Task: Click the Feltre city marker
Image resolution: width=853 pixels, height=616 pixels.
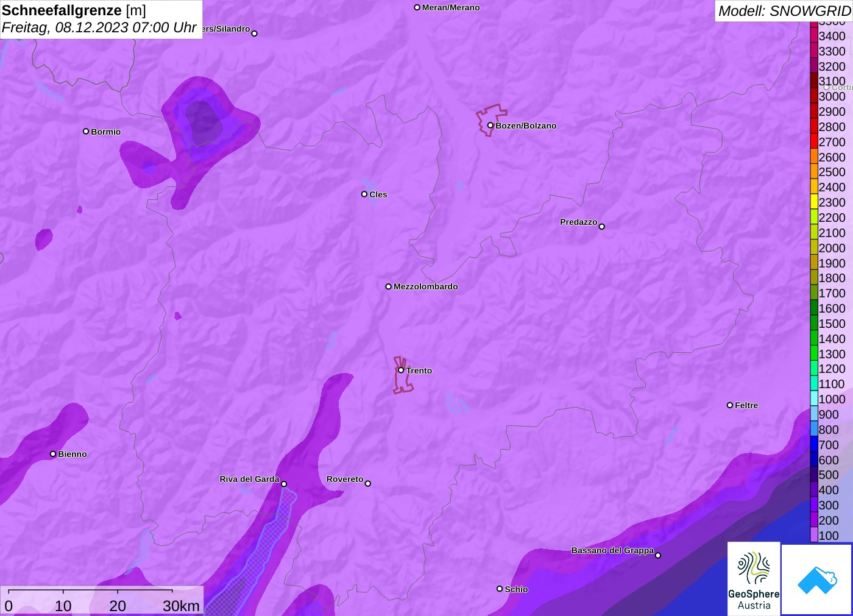Action: point(729,405)
